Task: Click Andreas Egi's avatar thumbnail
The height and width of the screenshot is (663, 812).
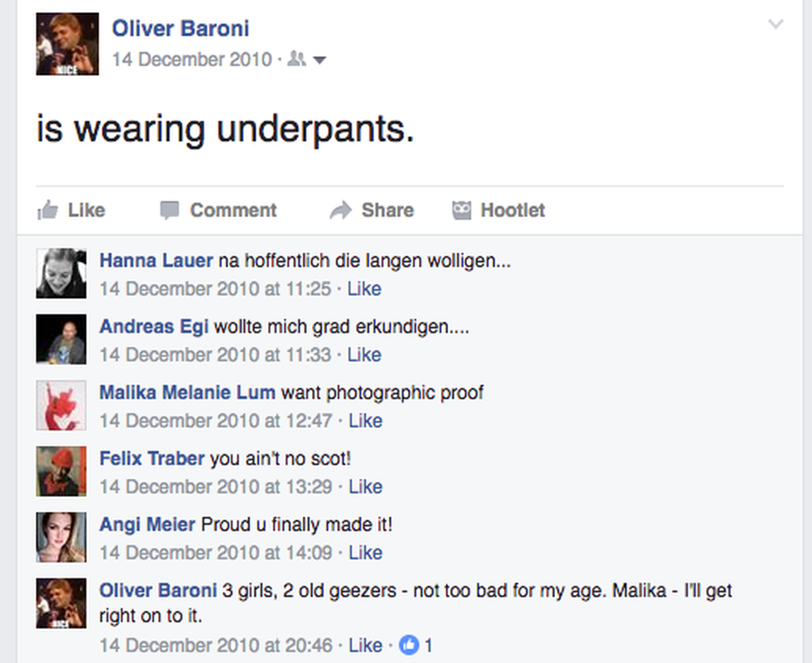Action: pos(61,339)
